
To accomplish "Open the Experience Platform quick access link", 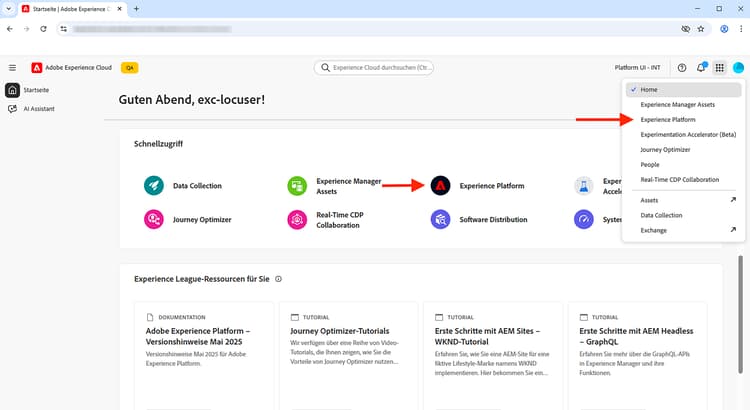I will coord(492,186).
